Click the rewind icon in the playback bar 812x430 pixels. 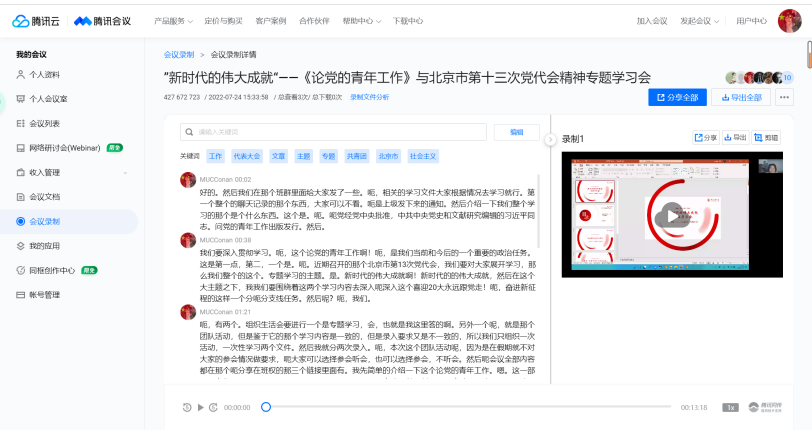click(x=187, y=407)
